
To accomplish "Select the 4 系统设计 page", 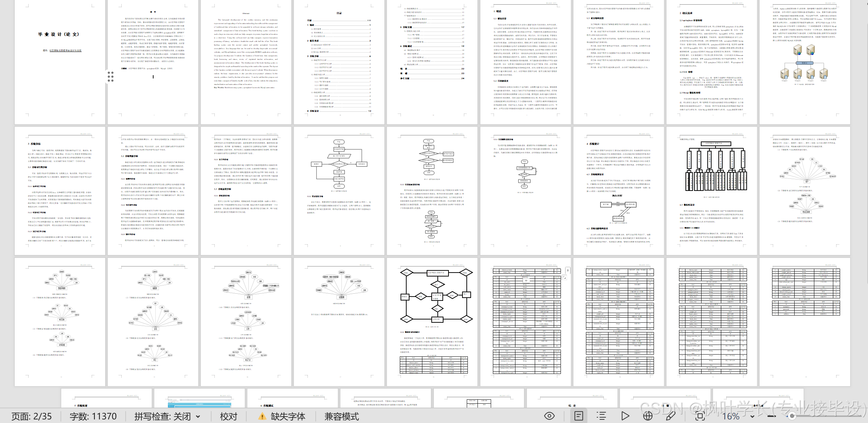I will [619, 191].
